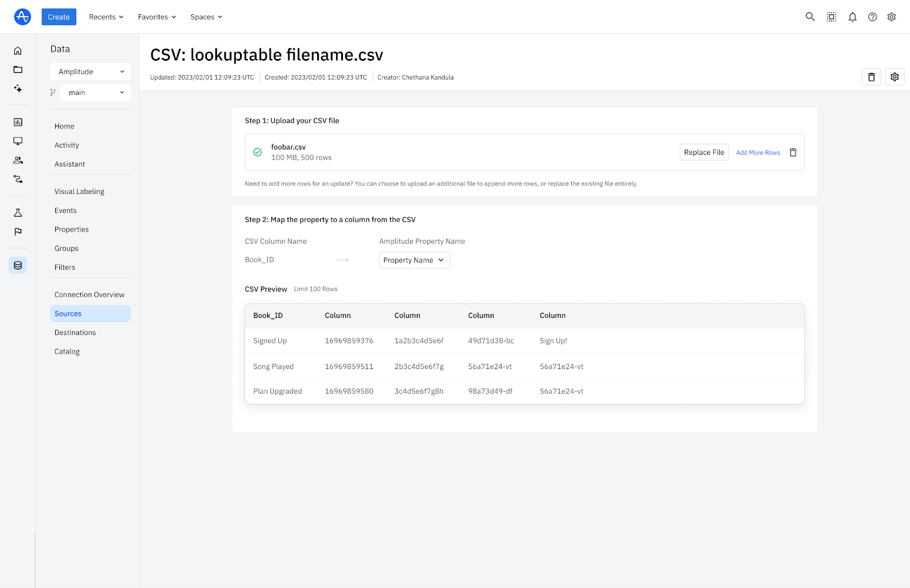Click the Plan Upgraded cell

coord(278,391)
